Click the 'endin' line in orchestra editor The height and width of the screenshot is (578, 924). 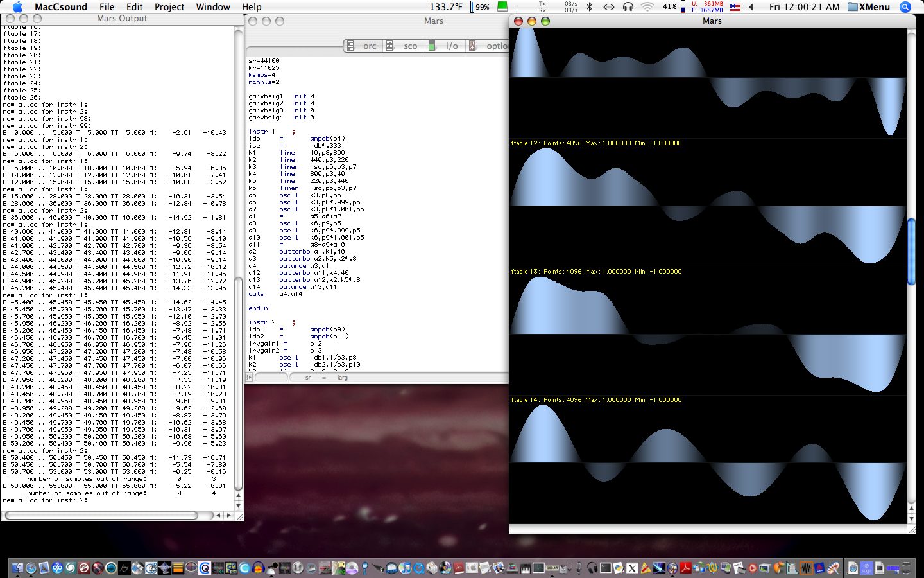tap(258, 308)
